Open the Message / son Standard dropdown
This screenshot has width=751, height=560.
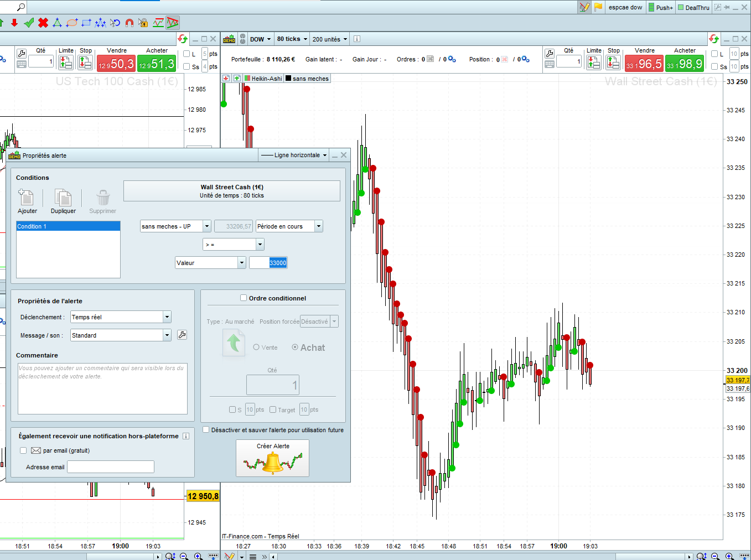tap(121, 335)
